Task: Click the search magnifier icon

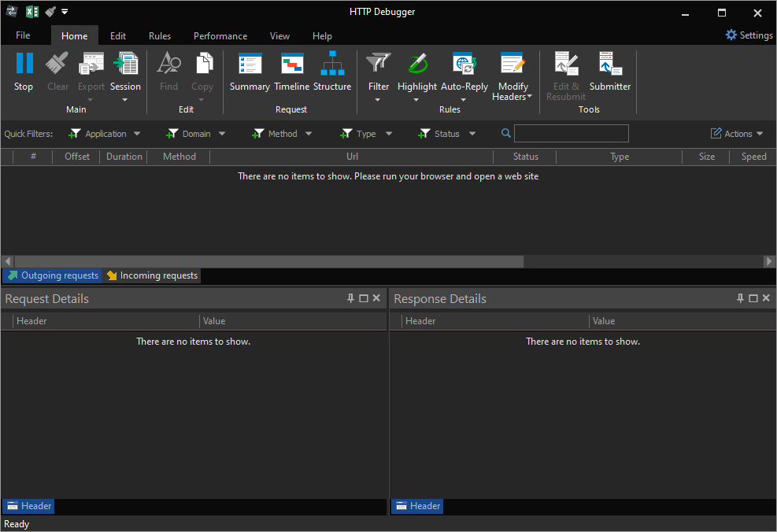Action: pyautogui.click(x=506, y=133)
